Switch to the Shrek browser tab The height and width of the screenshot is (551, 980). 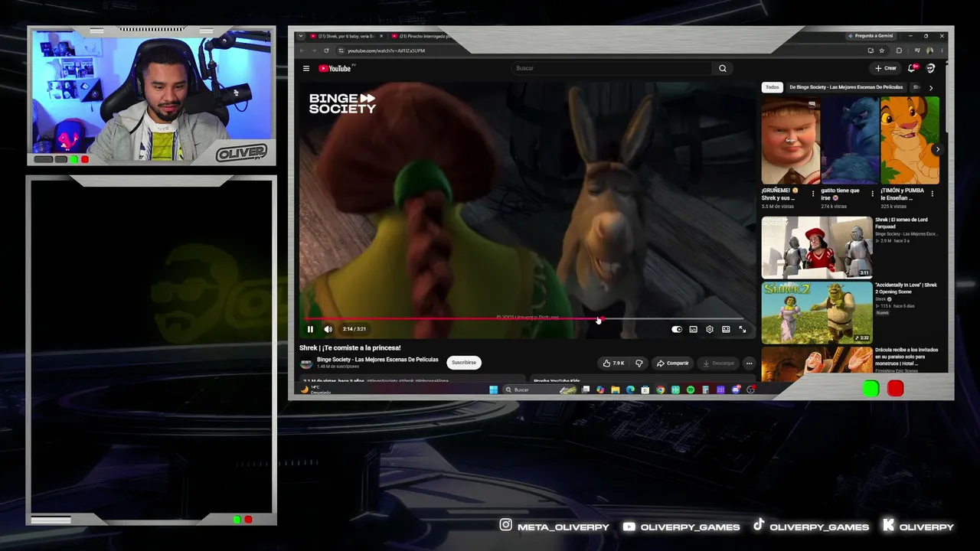[x=346, y=36]
